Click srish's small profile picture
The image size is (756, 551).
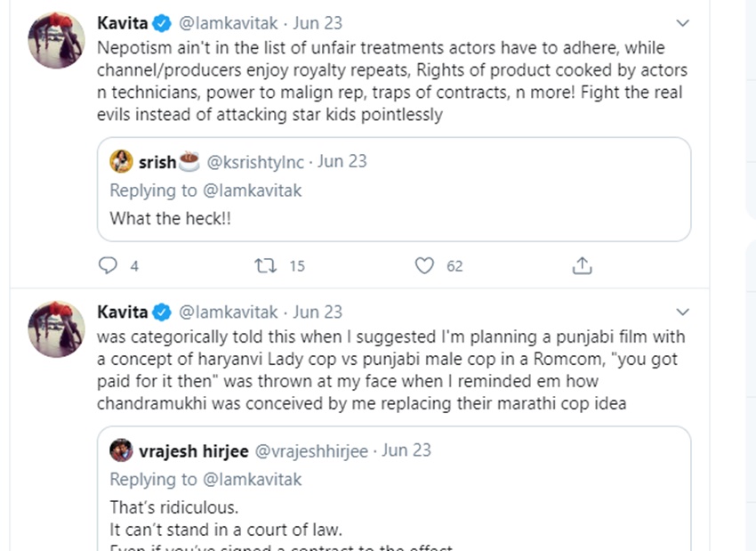[121, 161]
